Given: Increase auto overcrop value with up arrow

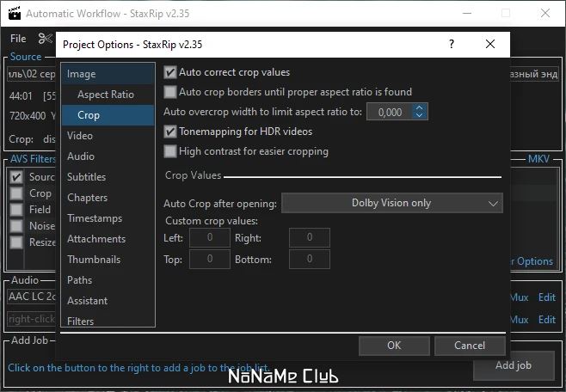Looking at the screenshot, I should coord(419,107).
